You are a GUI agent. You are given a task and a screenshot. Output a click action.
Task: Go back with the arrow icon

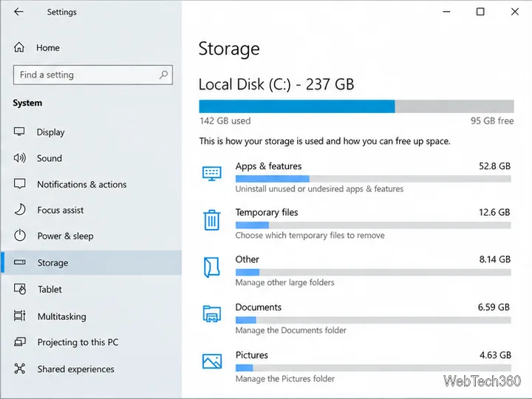pos(18,12)
